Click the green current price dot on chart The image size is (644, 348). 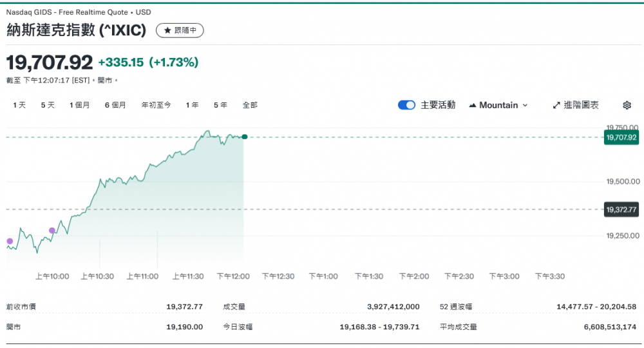coord(244,137)
